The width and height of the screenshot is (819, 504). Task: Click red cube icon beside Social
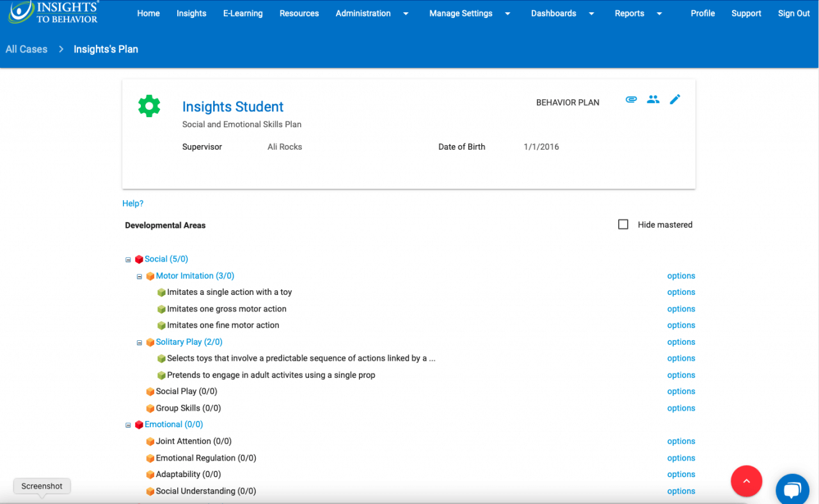(139, 260)
